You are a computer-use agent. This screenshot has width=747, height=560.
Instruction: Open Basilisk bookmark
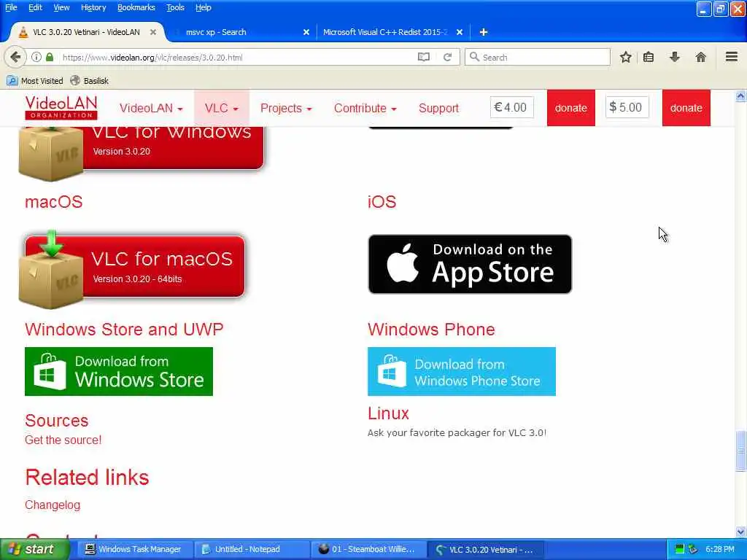89,81
